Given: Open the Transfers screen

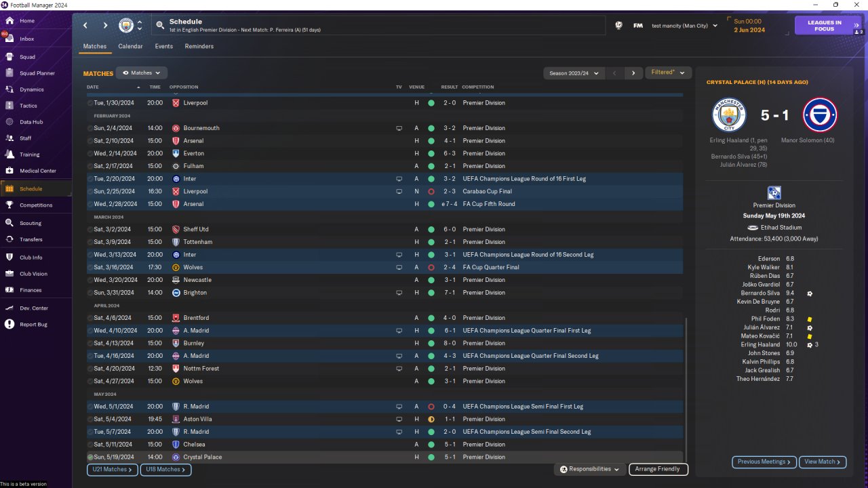Looking at the screenshot, I should pyautogui.click(x=31, y=239).
